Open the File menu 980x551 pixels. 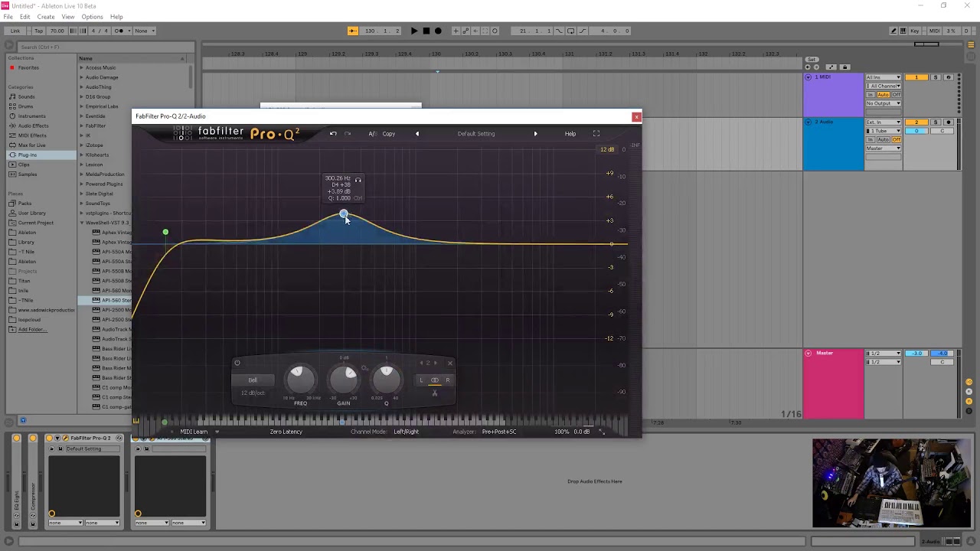pos(8,17)
